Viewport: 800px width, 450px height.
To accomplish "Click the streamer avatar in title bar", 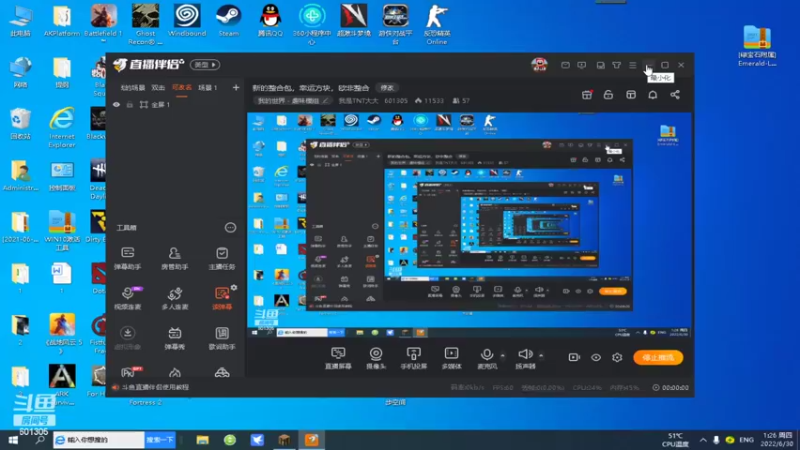I will [539, 65].
